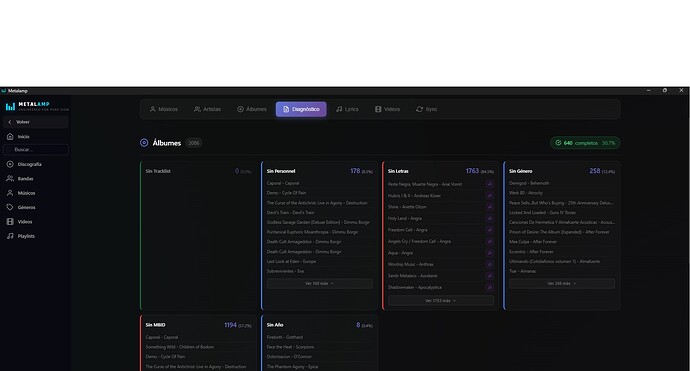The height and width of the screenshot is (371, 690).
Task: Switch to the Músicos top tab
Action: pyautogui.click(x=164, y=109)
